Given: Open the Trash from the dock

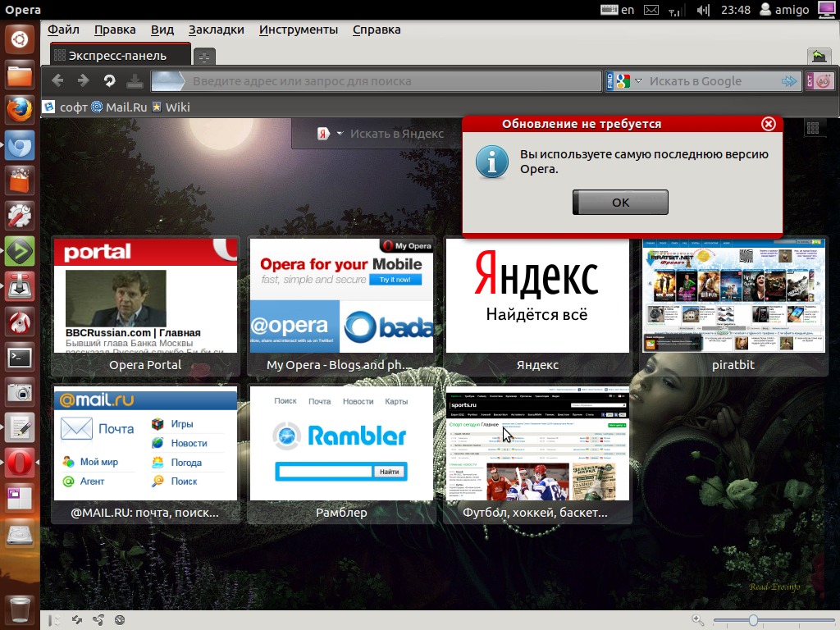Looking at the screenshot, I should coord(20,609).
